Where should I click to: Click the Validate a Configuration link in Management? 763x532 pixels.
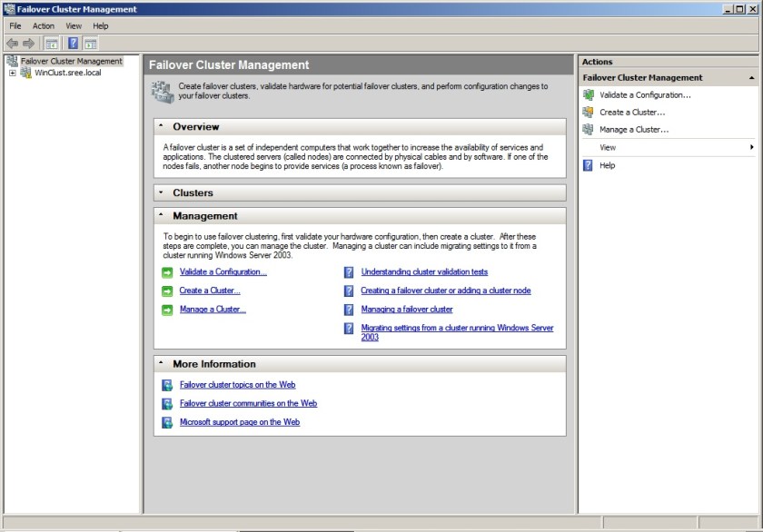pyautogui.click(x=223, y=271)
